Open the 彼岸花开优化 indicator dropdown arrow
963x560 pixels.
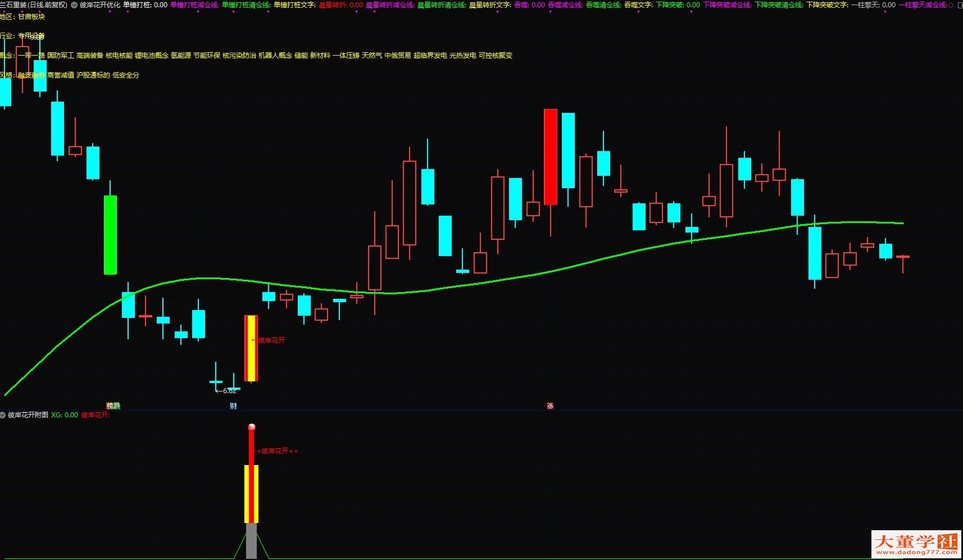point(74,5)
